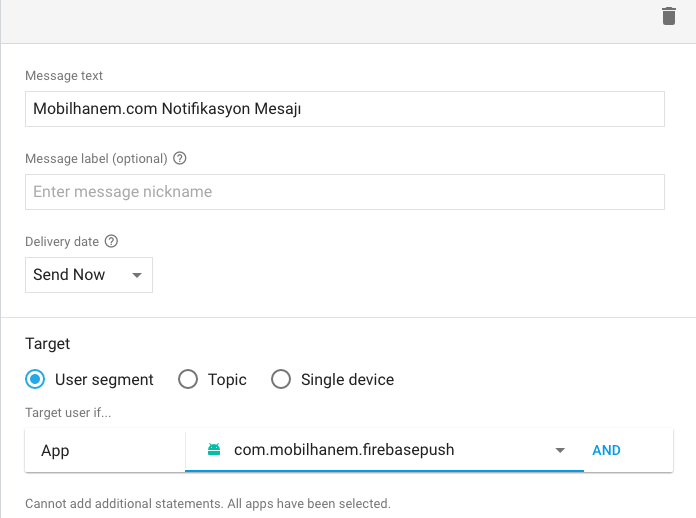Select Single device radio button
The height and width of the screenshot is (518, 696).
tap(281, 380)
